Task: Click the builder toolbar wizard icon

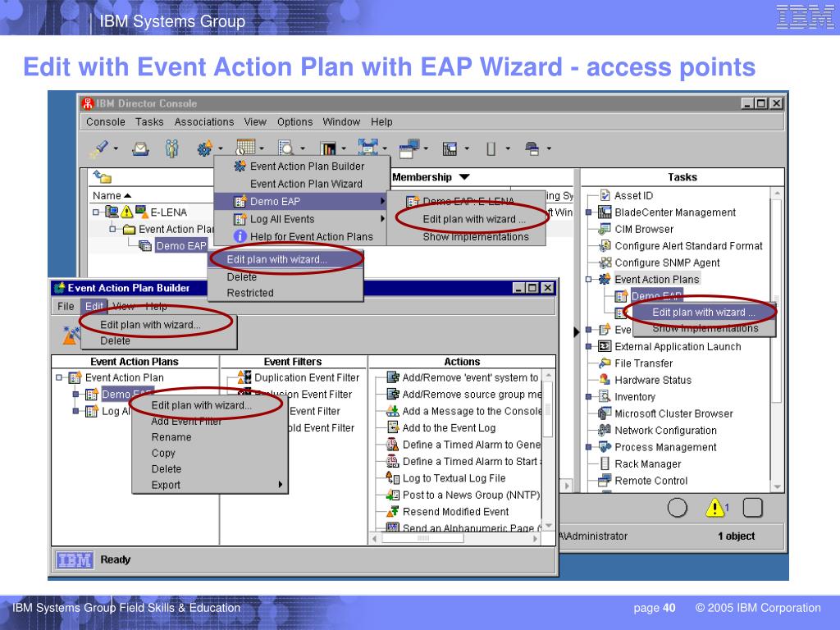Action: (71, 336)
